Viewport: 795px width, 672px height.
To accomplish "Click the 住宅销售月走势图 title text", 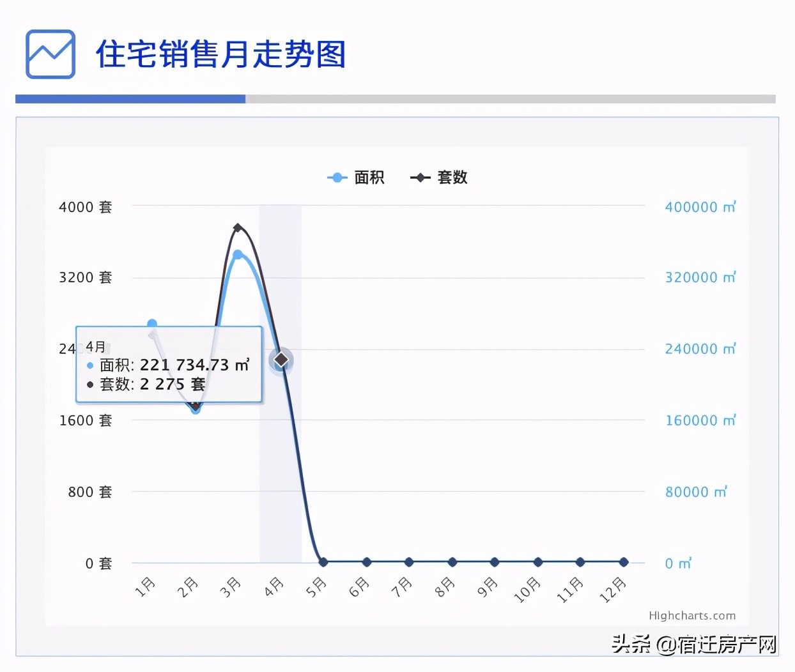I will pyautogui.click(x=220, y=56).
